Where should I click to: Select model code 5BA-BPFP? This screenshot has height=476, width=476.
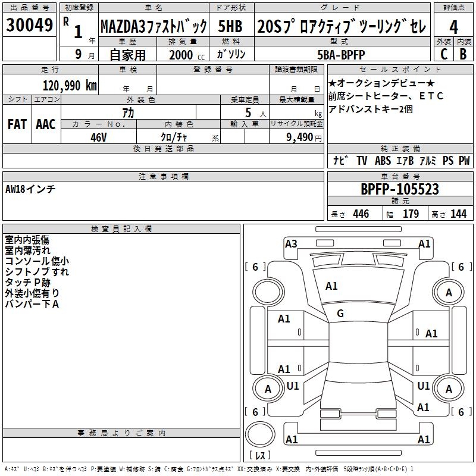pos(341,55)
